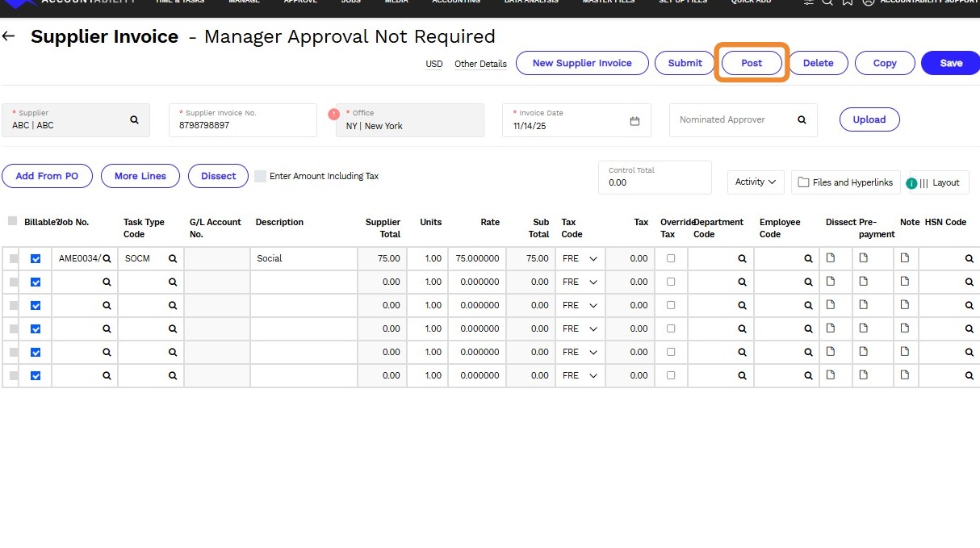The height and width of the screenshot is (548, 980).
Task: Click the green info icon near Layout
Action: [x=911, y=183]
